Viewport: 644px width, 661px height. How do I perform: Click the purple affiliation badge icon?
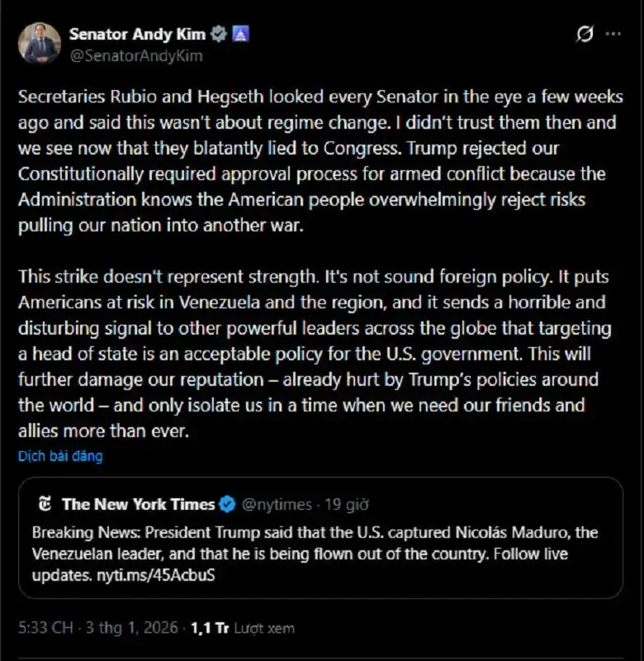point(241,35)
